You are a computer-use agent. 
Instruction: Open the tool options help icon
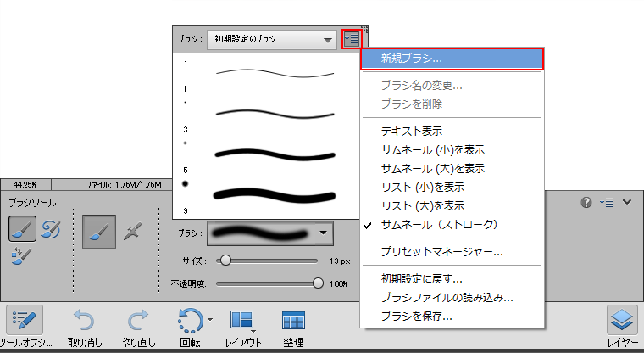click(586, 203)
